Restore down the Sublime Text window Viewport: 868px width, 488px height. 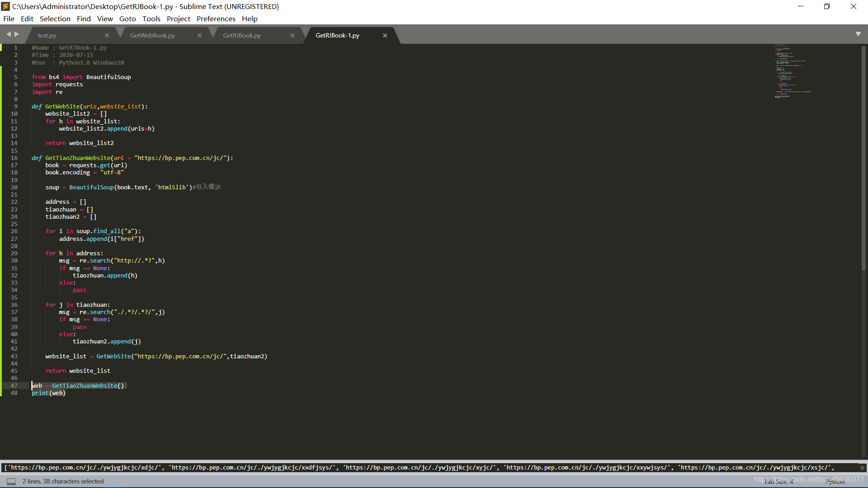827,6
